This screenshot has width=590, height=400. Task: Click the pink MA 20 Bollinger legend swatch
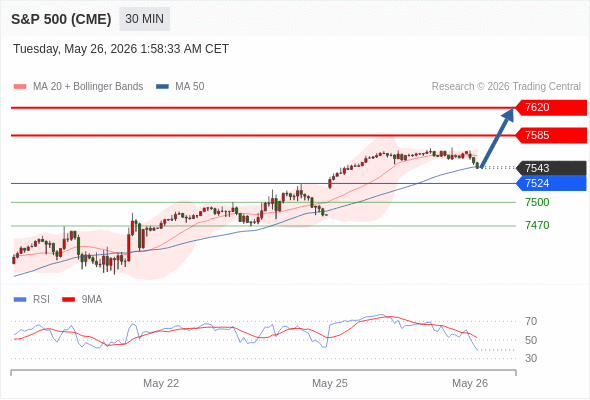(x=20, y=87)
